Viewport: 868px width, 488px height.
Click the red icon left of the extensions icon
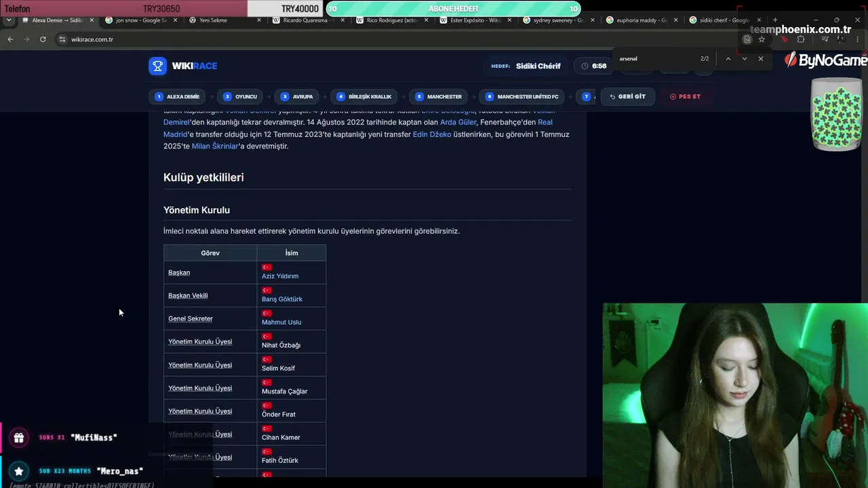coord(785,39)
